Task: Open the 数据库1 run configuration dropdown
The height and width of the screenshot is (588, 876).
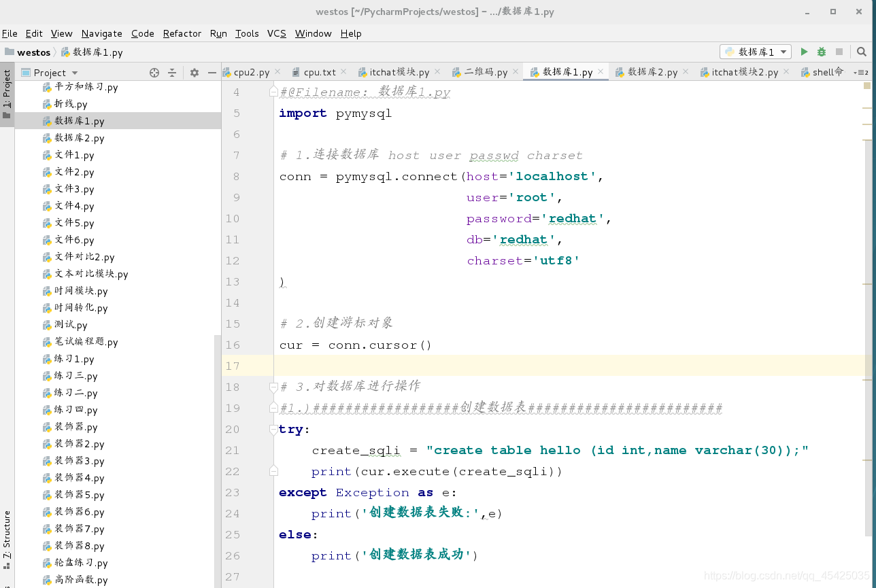Action: click(x=756, y=52)
